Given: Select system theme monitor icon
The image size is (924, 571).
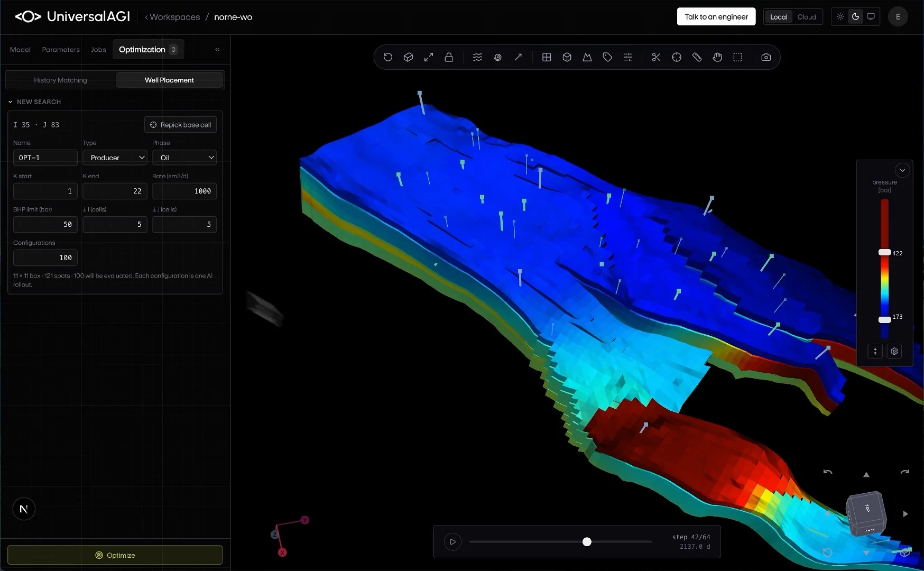Looking at the screenshot, I should point(871,17).
